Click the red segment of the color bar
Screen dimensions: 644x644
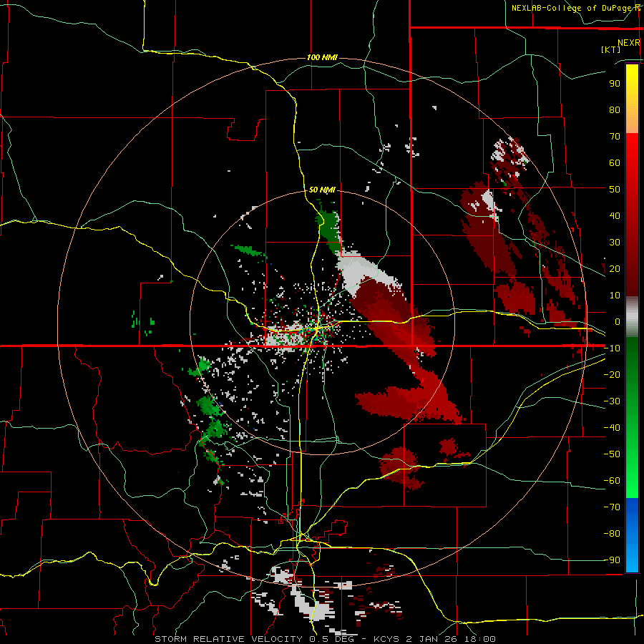point(632,215)
